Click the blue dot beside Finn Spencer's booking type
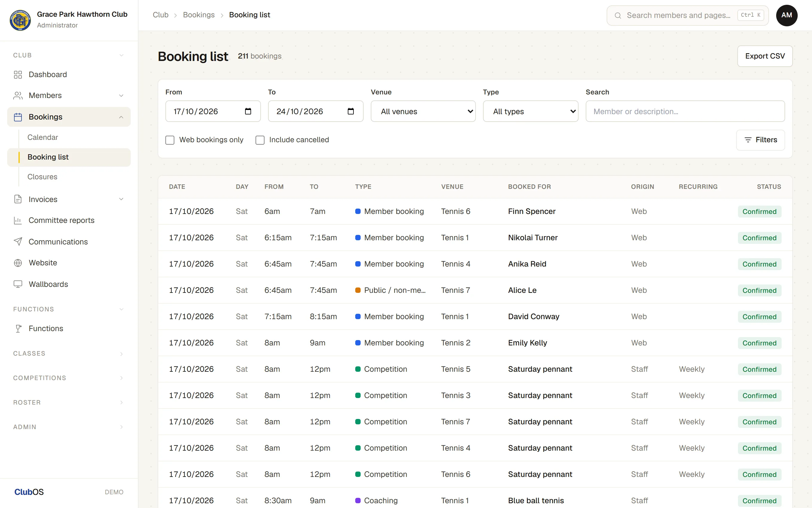 pyautogui.click(x=358, y=211)
